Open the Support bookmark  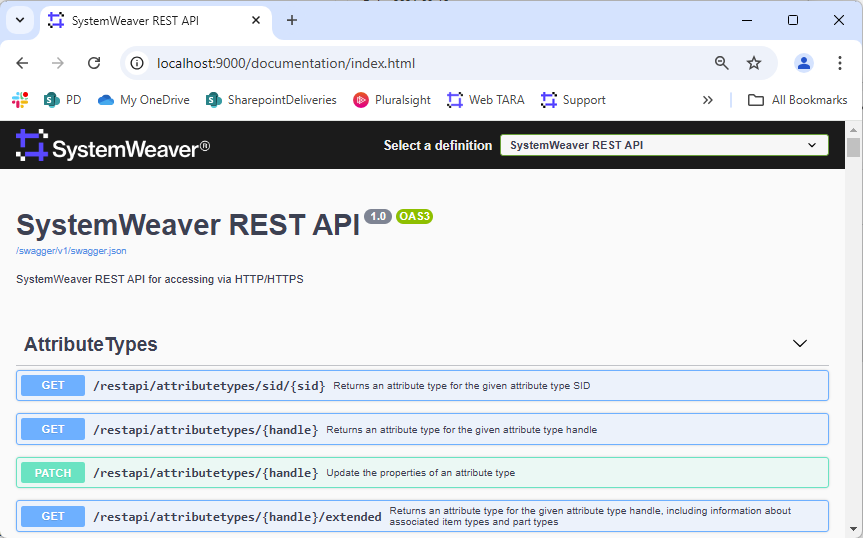(573, 100)
